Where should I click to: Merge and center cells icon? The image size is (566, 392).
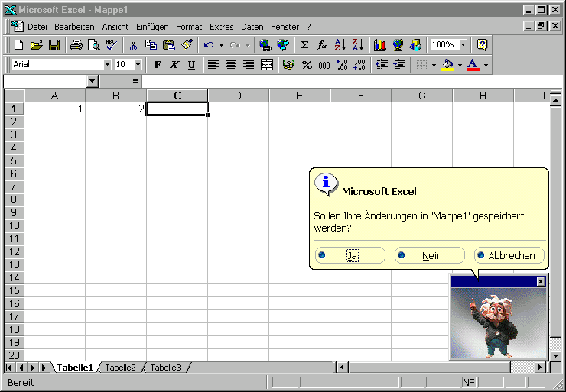click(x=267, y=65)
